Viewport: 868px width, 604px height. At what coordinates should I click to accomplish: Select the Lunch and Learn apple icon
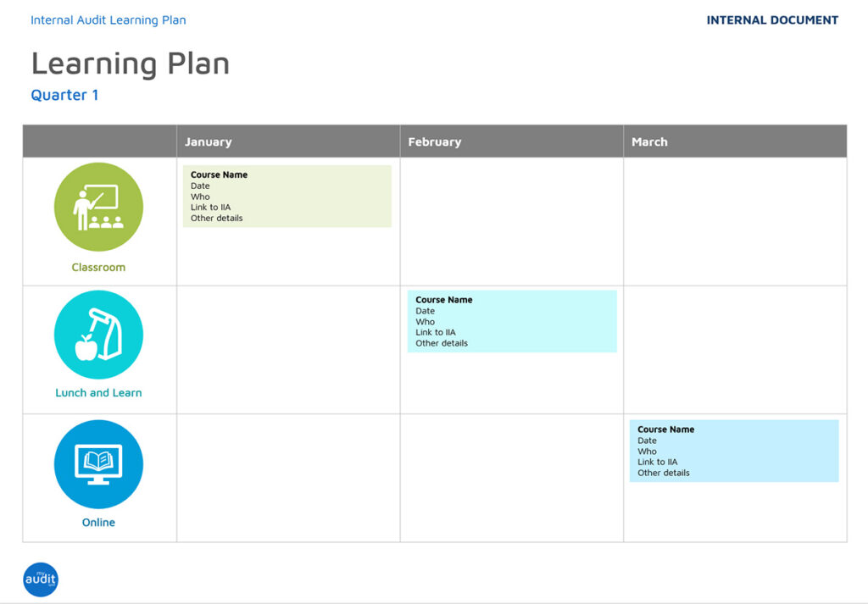(98, 335)
